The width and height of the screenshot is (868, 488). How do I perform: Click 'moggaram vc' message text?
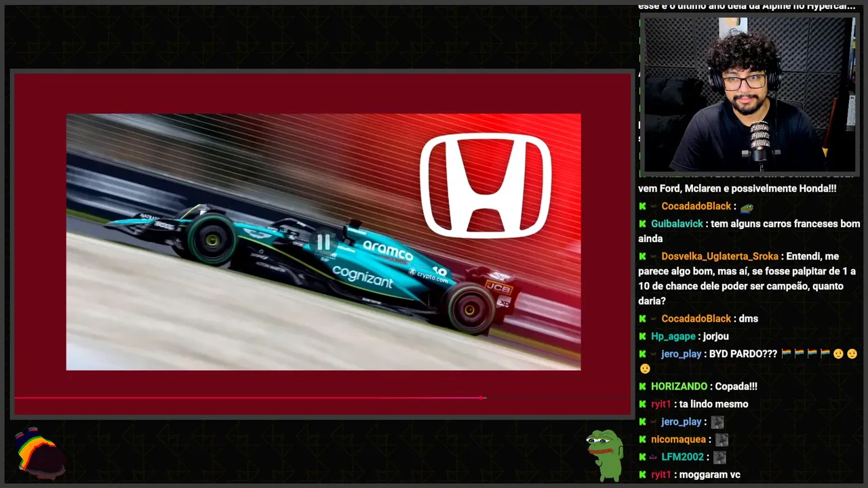[x=709, y=474]
